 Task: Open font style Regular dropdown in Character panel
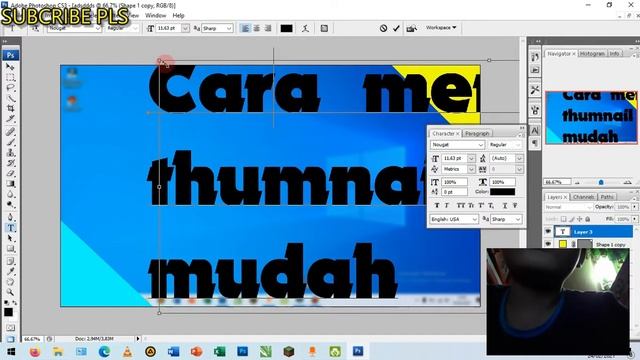[518, 145]
